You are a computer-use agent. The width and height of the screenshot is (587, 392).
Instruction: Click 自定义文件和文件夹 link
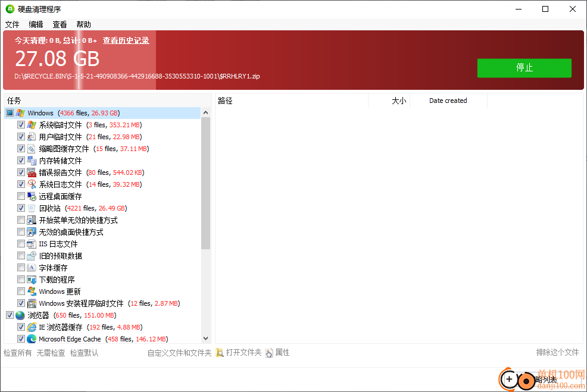pos(179,353)
